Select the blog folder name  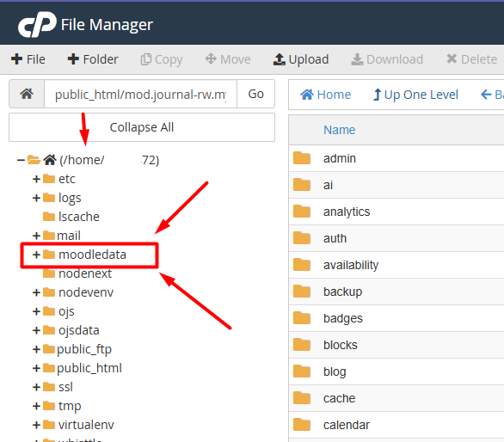335,372
